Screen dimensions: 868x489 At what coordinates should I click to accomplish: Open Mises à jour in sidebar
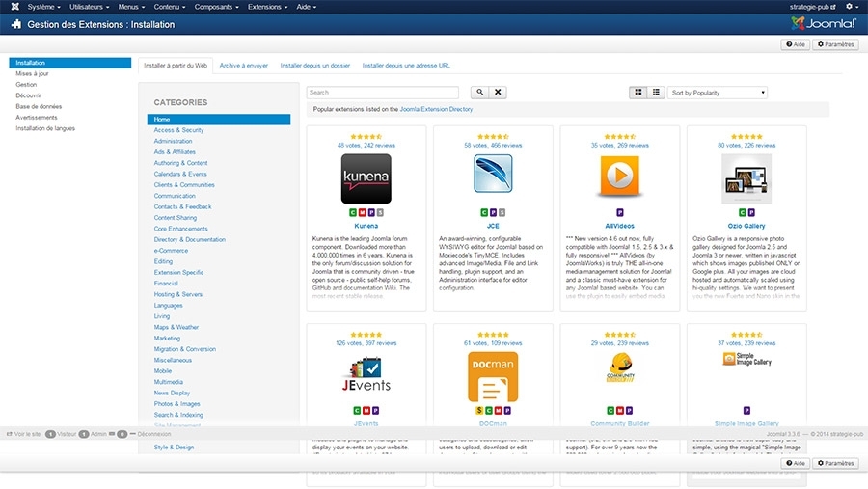(x=32, y=73)
